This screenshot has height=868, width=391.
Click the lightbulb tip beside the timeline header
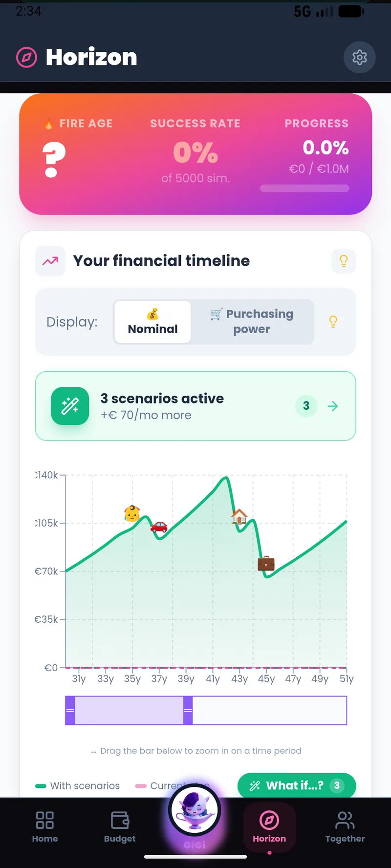point(344,261)
